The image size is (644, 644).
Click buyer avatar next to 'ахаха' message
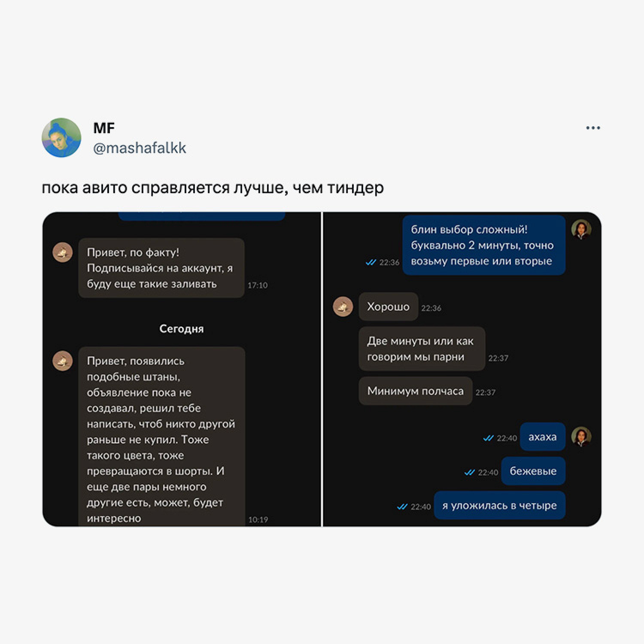click(x=581, y=437)
